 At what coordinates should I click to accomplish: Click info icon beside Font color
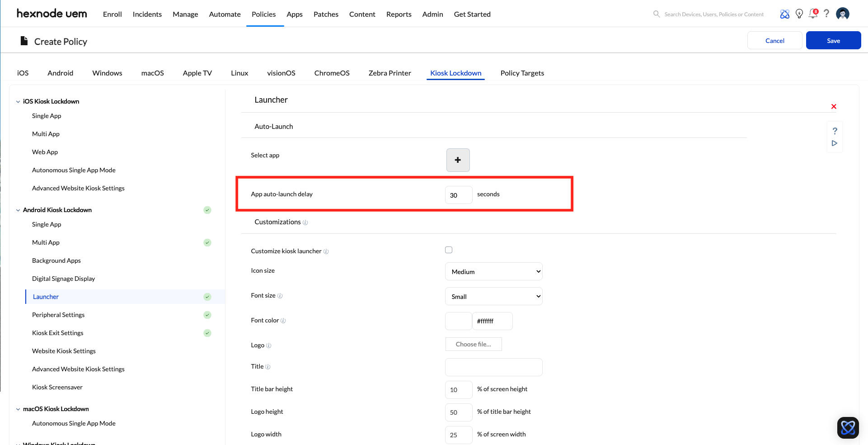pyautogui.click(x=283, y=321)
